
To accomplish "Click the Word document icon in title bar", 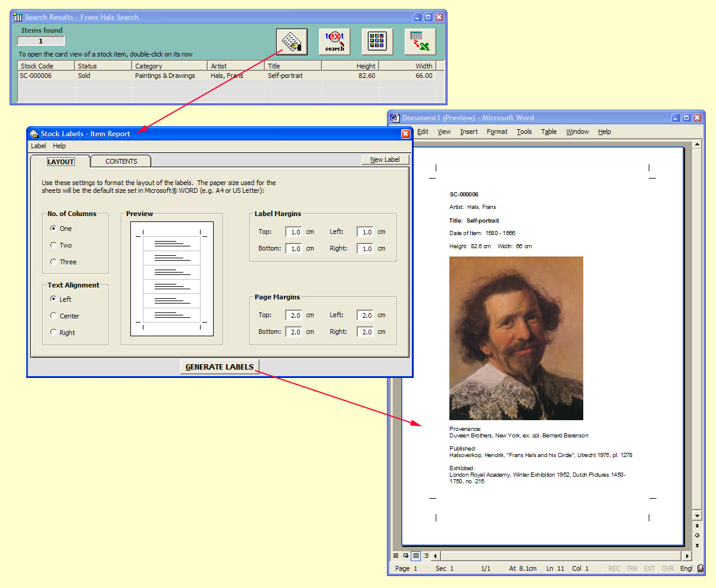I will 395,118.
